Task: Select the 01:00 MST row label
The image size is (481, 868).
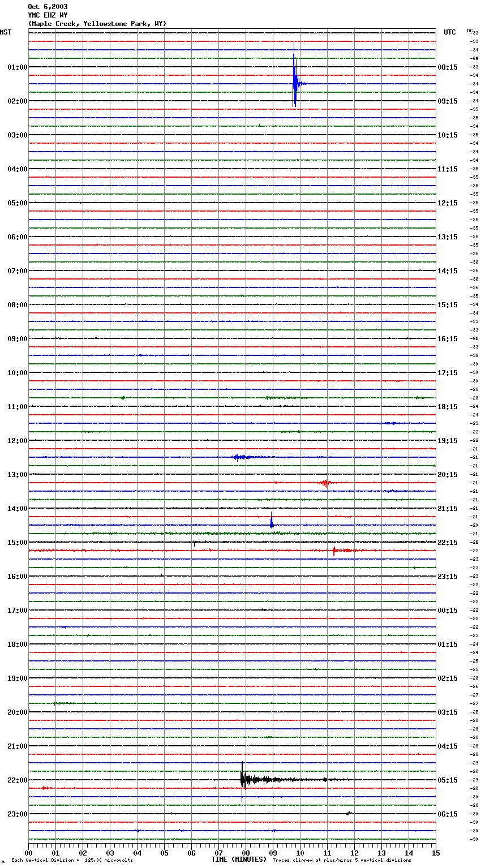Action: coord(17,67)
